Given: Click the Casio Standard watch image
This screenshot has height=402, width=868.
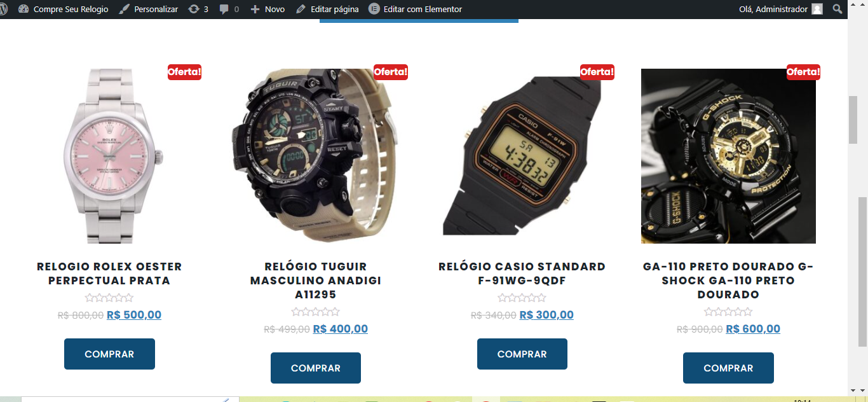Looking at the screenshot, I should click(522, 156).
